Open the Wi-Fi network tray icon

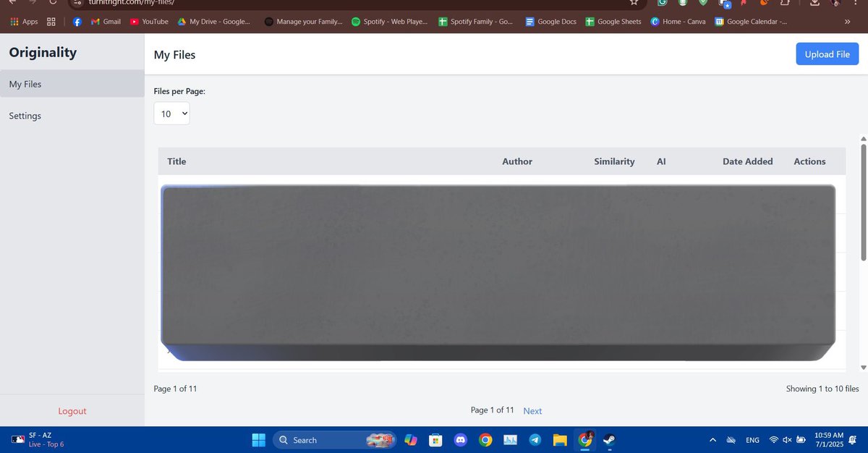pos(774,440)
